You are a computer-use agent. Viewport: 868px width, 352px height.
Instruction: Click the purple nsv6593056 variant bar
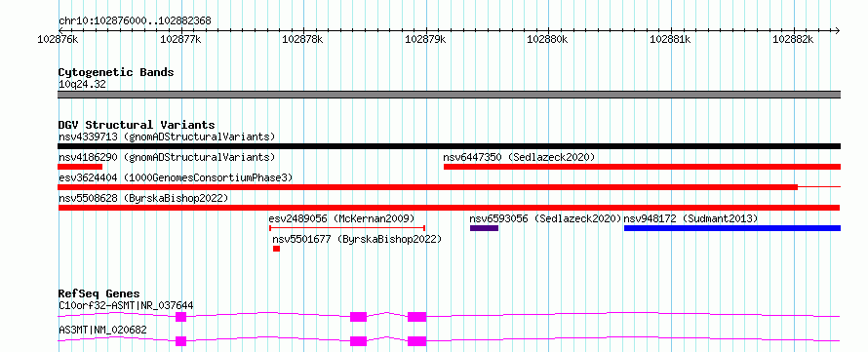tap(485, 228)
